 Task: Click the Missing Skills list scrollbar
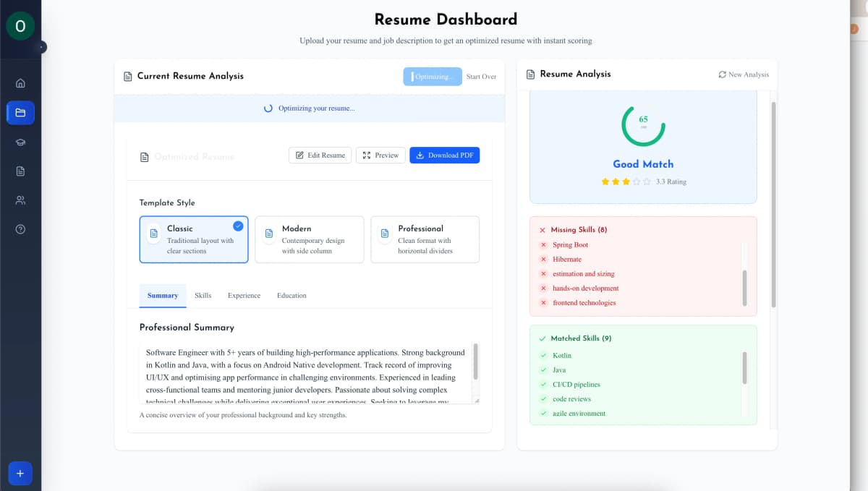point(744,288)
